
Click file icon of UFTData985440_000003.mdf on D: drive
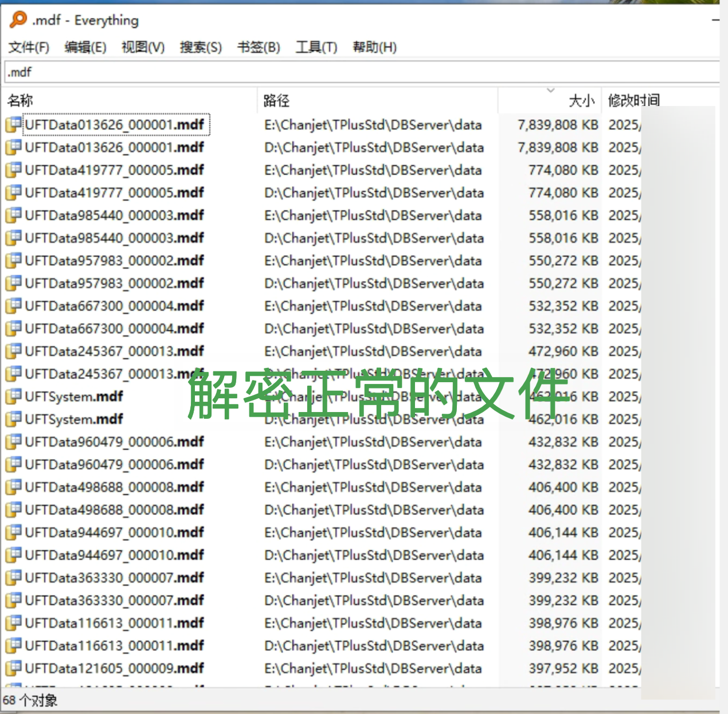pos(13,238)
